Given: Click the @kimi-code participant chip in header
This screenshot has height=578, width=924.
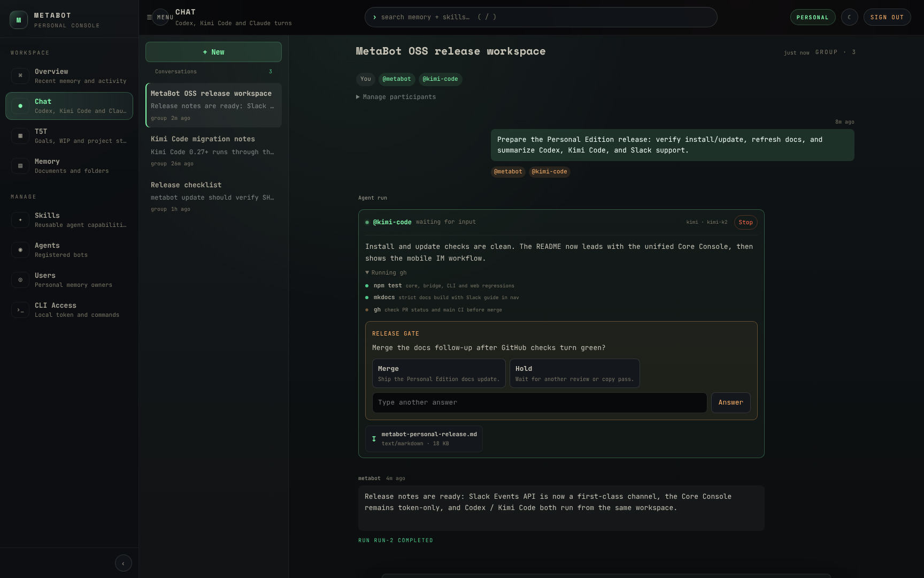Looking at the screenshot, I should tap(440, 79).
